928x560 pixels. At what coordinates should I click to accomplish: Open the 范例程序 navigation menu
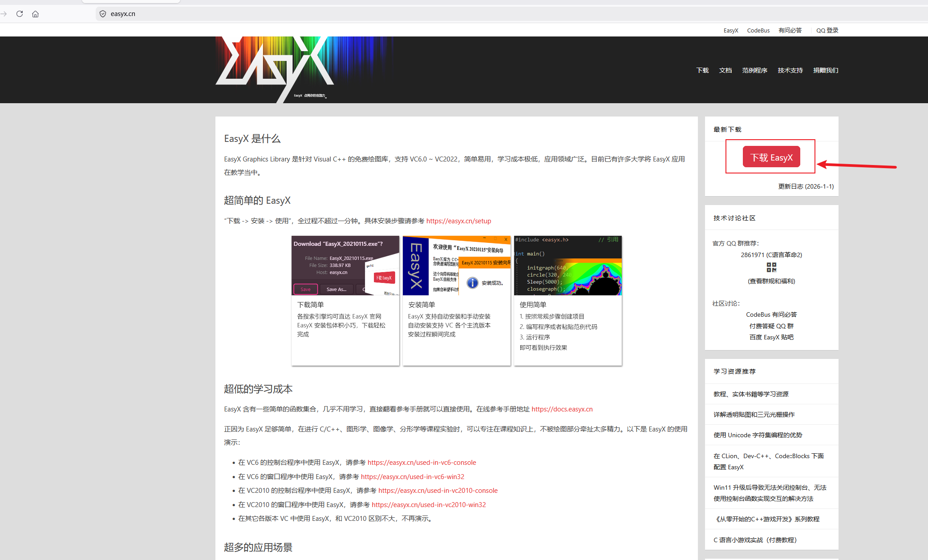click(x=755, y=70)
